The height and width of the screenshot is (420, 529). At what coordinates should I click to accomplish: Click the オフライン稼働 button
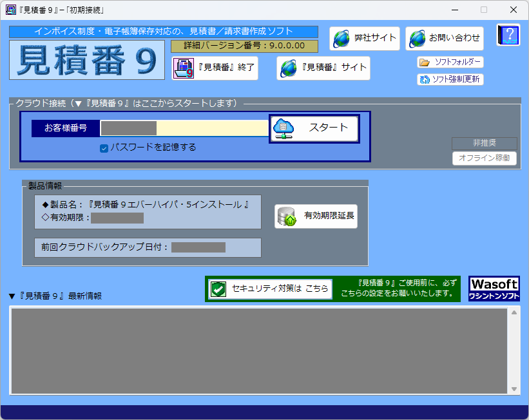[x=485, y=158]
